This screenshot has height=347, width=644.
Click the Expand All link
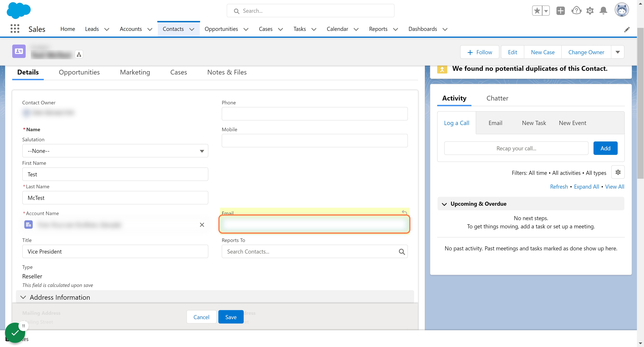(x=586, y=187)
